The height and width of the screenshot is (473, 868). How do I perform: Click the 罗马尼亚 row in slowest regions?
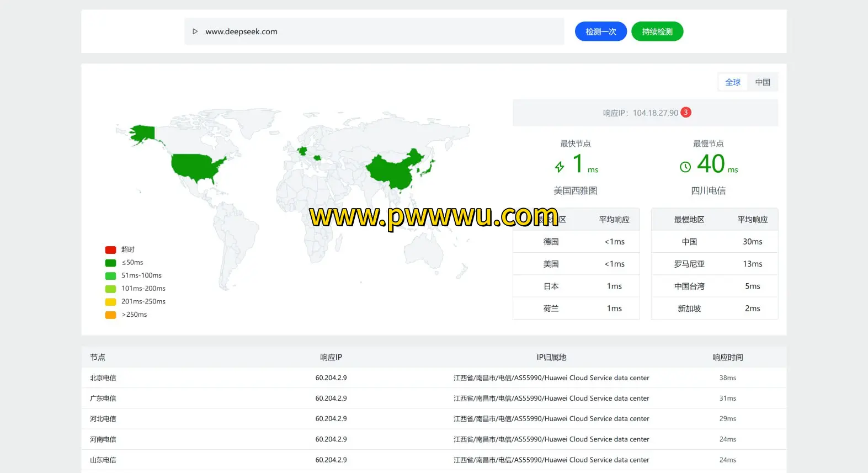point(715,264)
